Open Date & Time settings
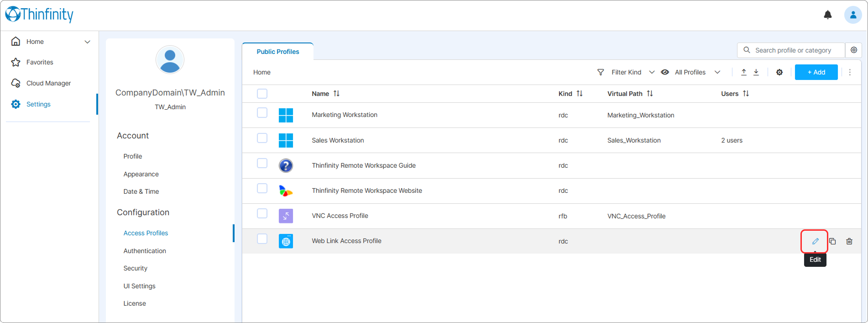Viewport: 868px width, 323px height. tap(141, 191)
